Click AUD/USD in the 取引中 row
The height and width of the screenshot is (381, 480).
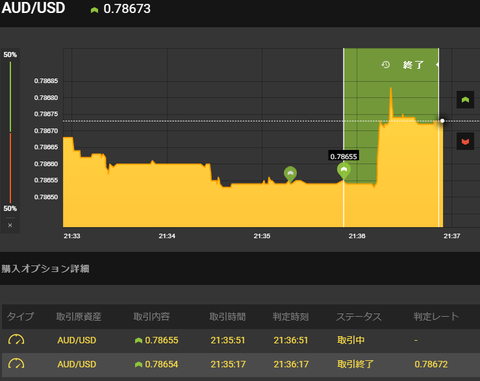click(x=77, y=340)
